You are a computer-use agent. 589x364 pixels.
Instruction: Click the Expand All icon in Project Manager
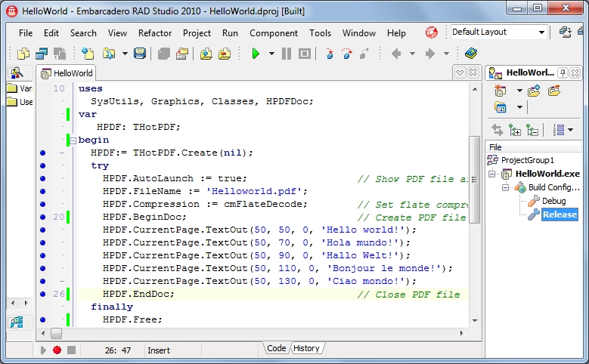516,130
